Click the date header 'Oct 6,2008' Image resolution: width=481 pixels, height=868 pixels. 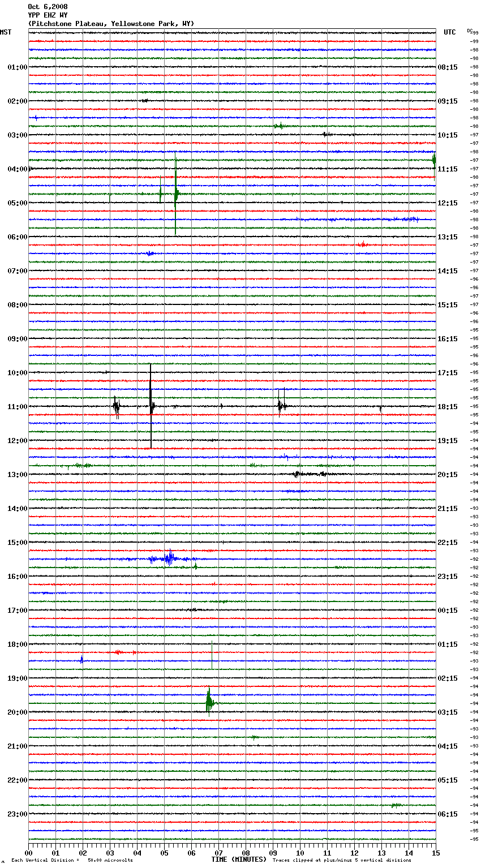pos(48,7)
